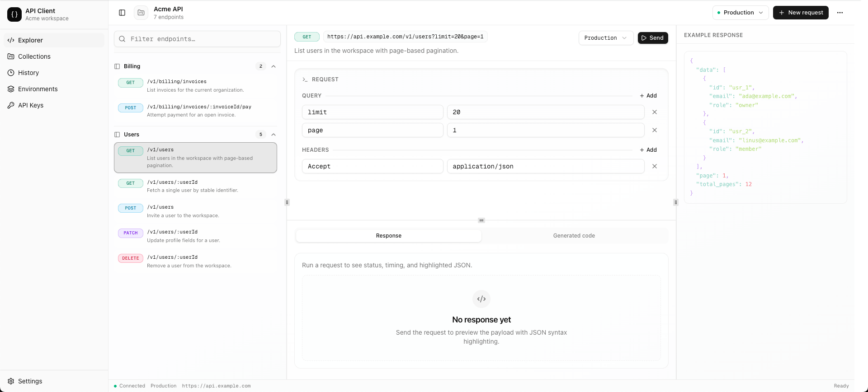Screen dimensions: 868x392
Task: Click the page value field showing 1
Action: tap(546, 130)
